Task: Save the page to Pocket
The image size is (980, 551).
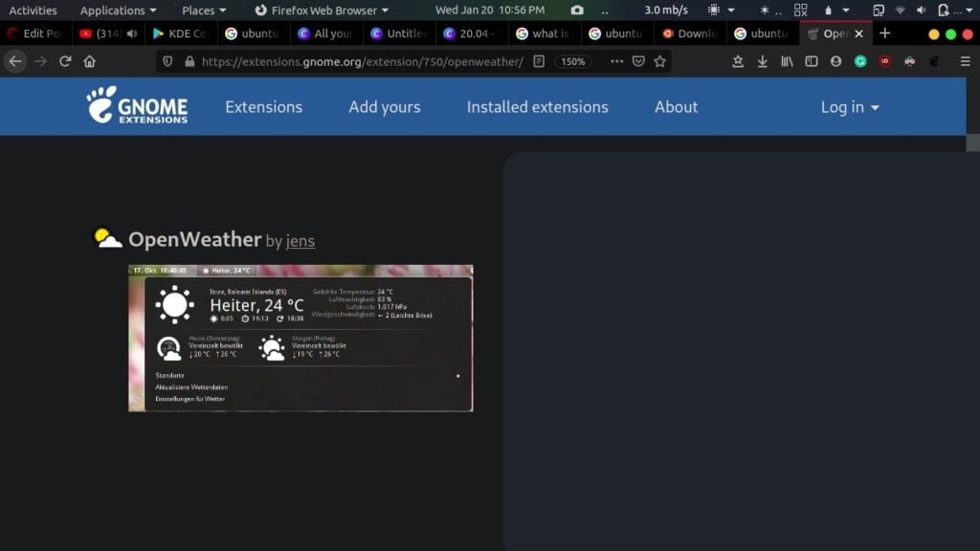Action: point(638,61)
